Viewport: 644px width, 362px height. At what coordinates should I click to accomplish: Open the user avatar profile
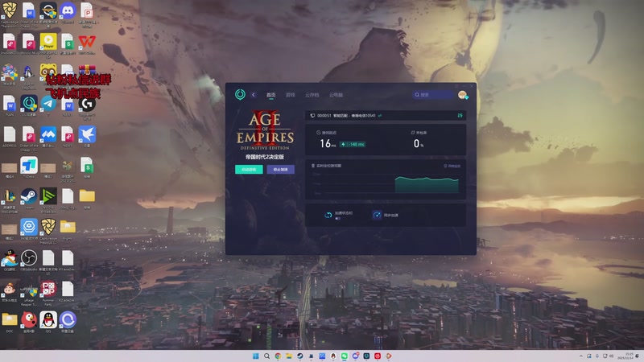pos(463,95)
